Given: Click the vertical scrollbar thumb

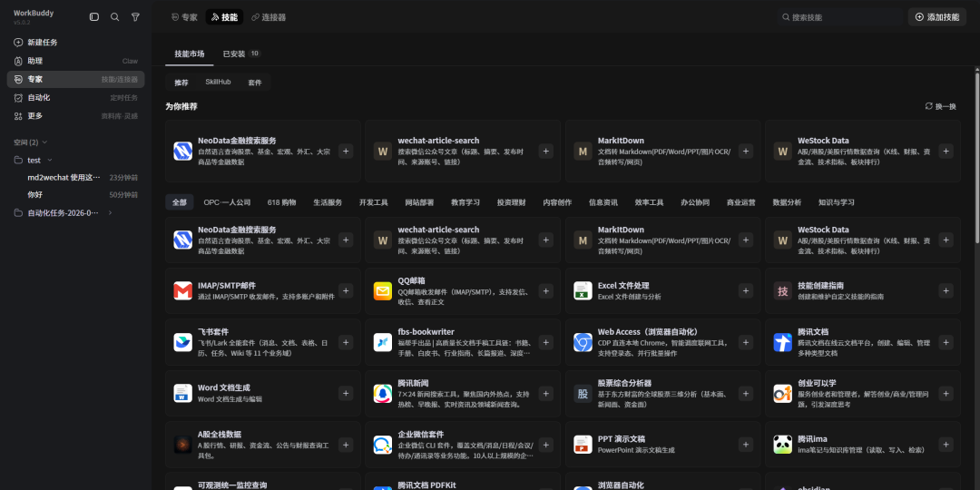Looking at the screenshot, I should [x=977, y=158].
